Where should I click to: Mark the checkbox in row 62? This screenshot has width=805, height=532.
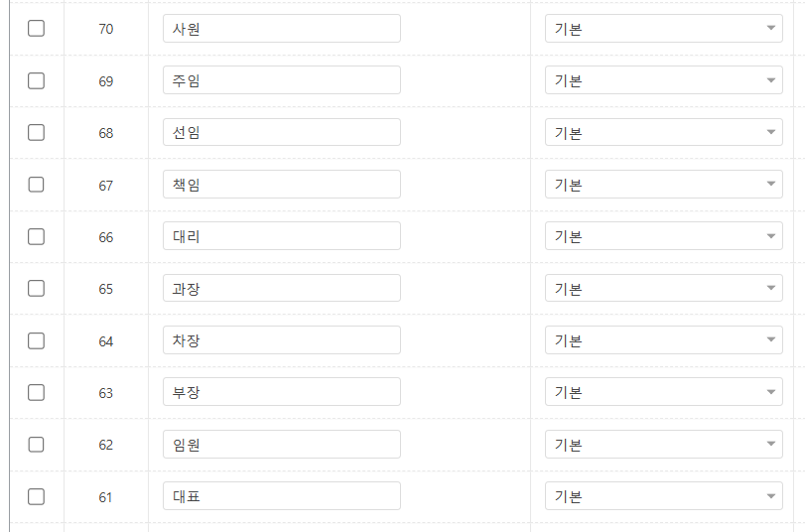[36, 445]
